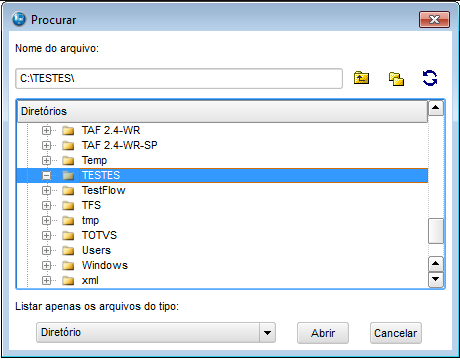Click TOTVS folder icon

click(68, 235)
